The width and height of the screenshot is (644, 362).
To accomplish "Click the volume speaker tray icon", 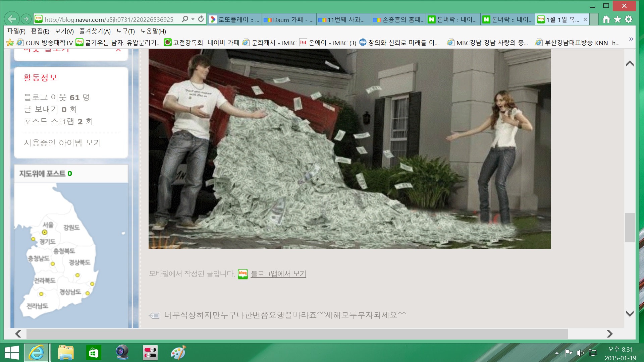I will click(580, 353).
